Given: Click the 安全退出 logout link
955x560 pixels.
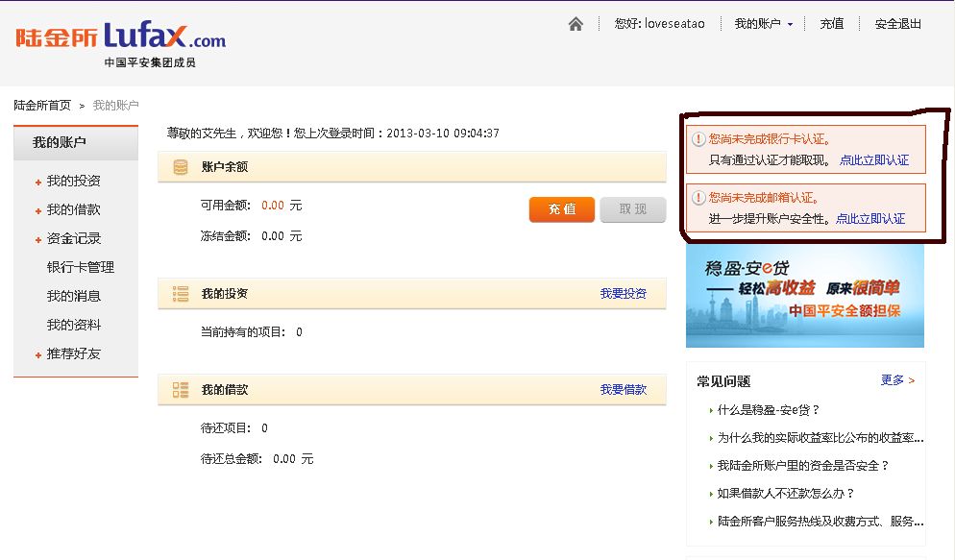Looking at the screenshot, I should [897, 24].
